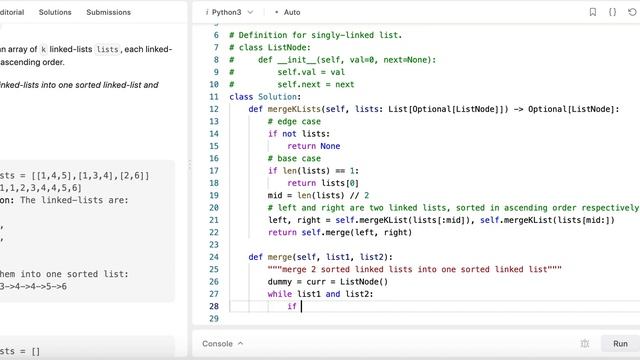Click 'if not lists:' on line 14
640x360 pixels.
point(299,133)
